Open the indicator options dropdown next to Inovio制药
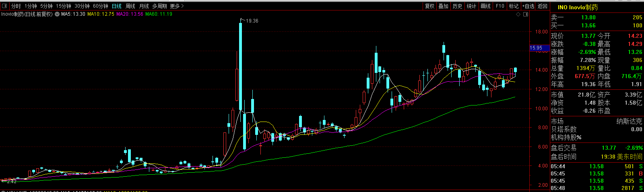Image resolution: width=644 pixels, height=192 pixels. [x=57, y=14]
